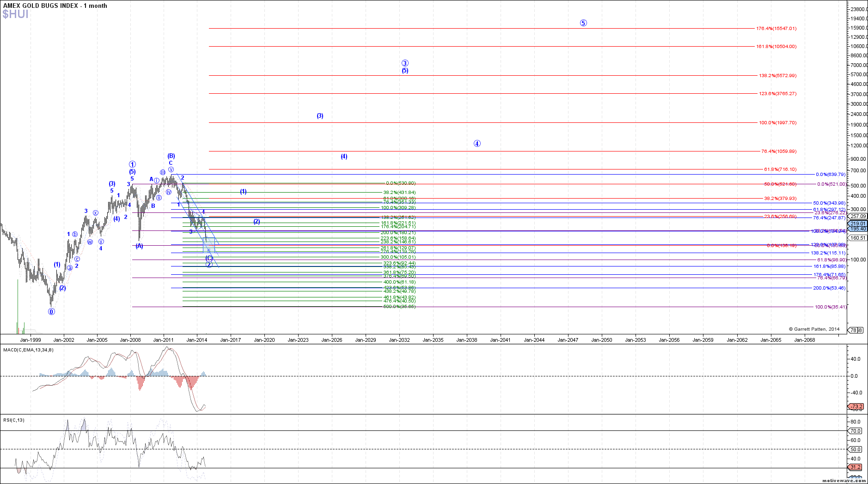Select the (B) wave label at peak

point(171,156)
